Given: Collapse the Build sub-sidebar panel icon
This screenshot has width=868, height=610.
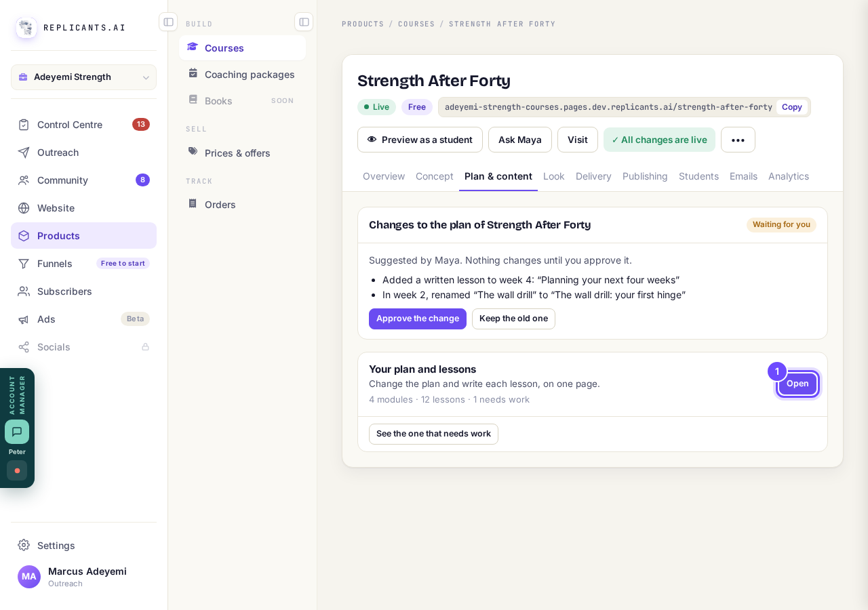Looking at the screenshot, I should [304, 22].
